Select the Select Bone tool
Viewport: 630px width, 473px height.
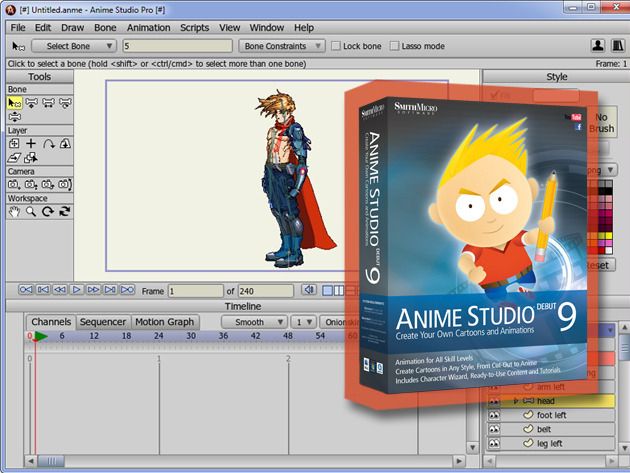[x=15, y=102]
